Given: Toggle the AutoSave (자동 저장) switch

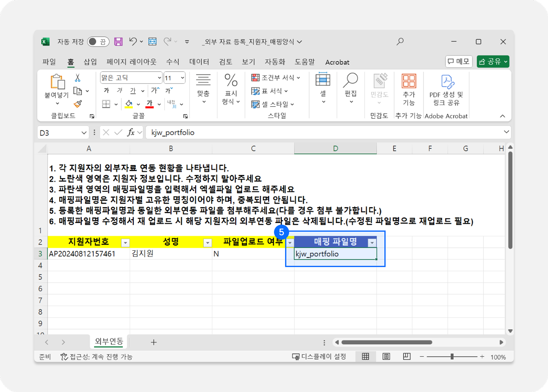Looking at the screenshot, I should pos(98,42).
